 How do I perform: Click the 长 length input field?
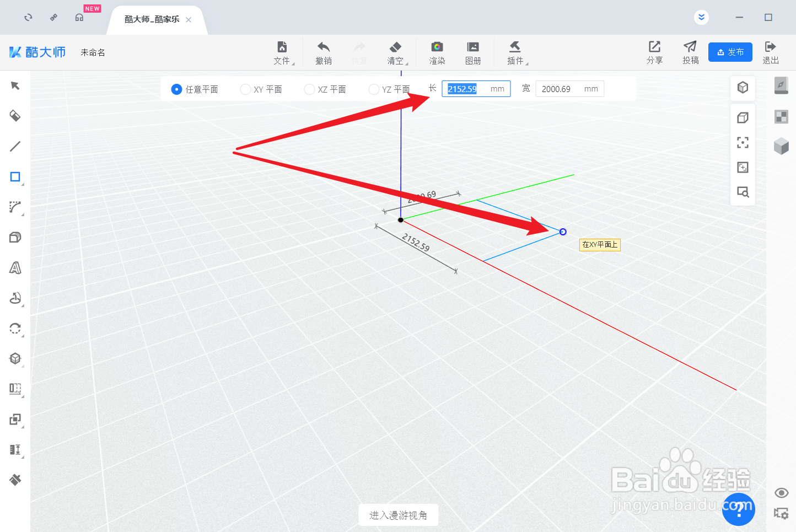(x=476, y=89)
